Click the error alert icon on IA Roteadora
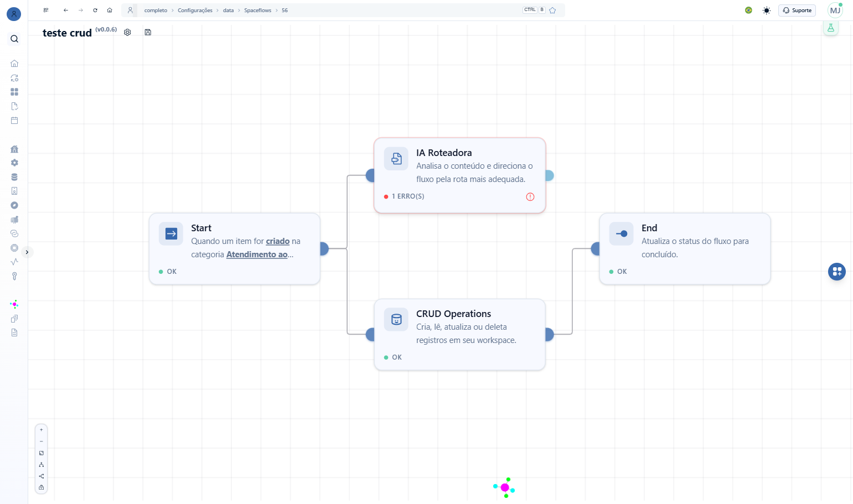 (x=530, y=196)
